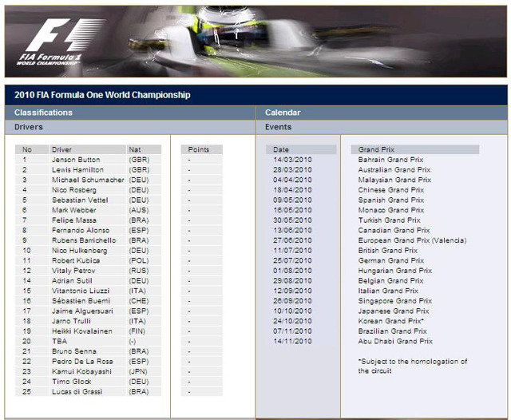Select driver Lucas di Grassi
This screenshot has width=511, height=420.
[x=77, y=392]
